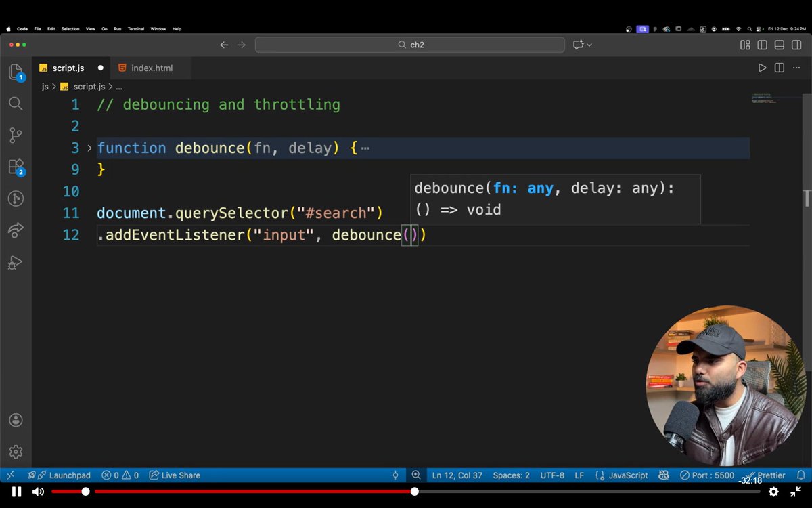Open the video player settings gear

click(x=773, y=492)
